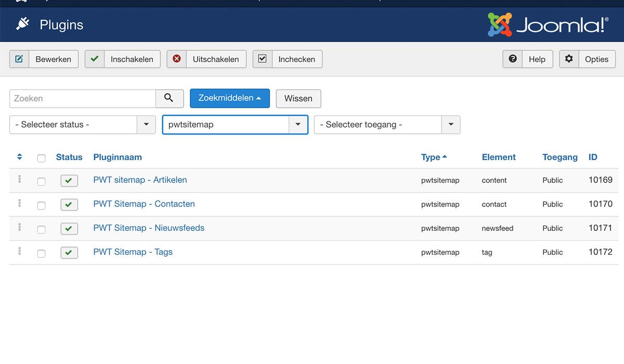Tick checkbox for PWT Sitemap - Tags
Screen dimensions: 624x364
(41, 253)
